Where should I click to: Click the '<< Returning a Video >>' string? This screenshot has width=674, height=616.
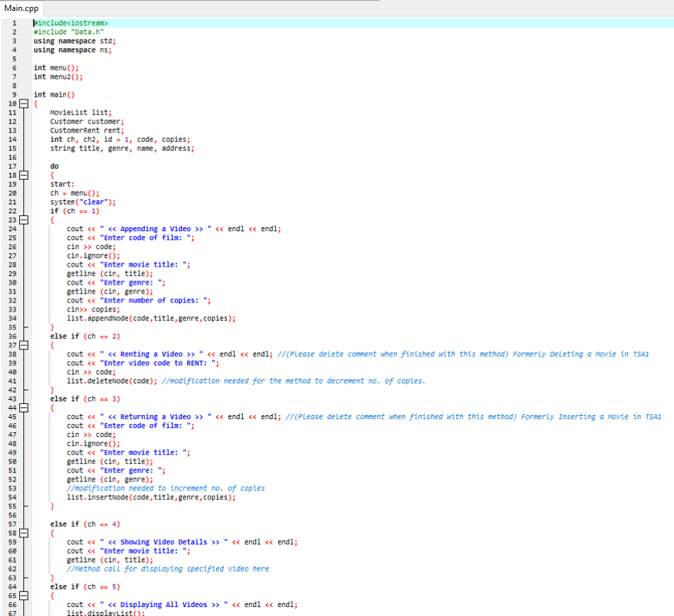[x=156, y=416]
